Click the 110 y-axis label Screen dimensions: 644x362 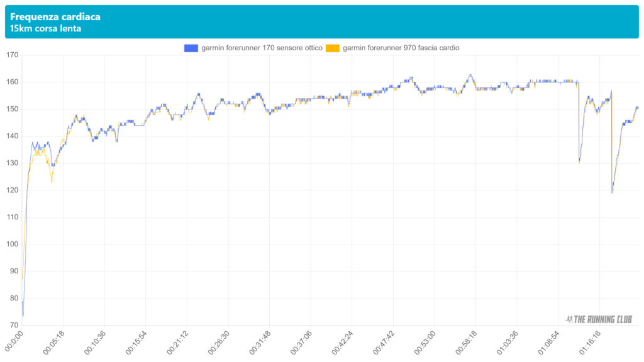[x=12, y=217]
